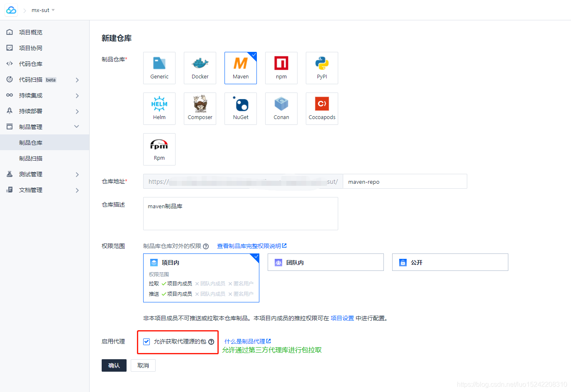Screen dimensions: 571x392
Task: Toggle the 允许获取代理源的包 checkbox
Action: 146,342
